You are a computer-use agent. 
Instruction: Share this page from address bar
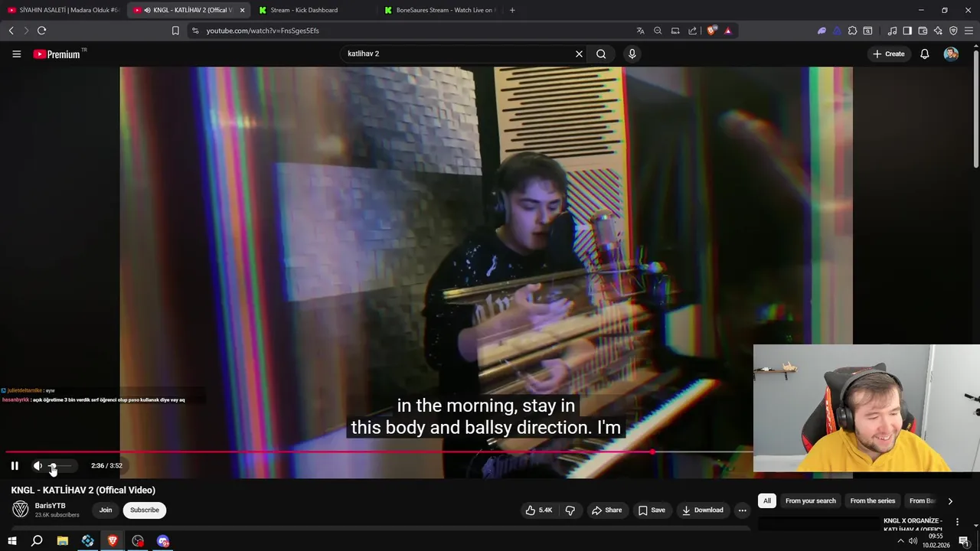coord(693,31)
